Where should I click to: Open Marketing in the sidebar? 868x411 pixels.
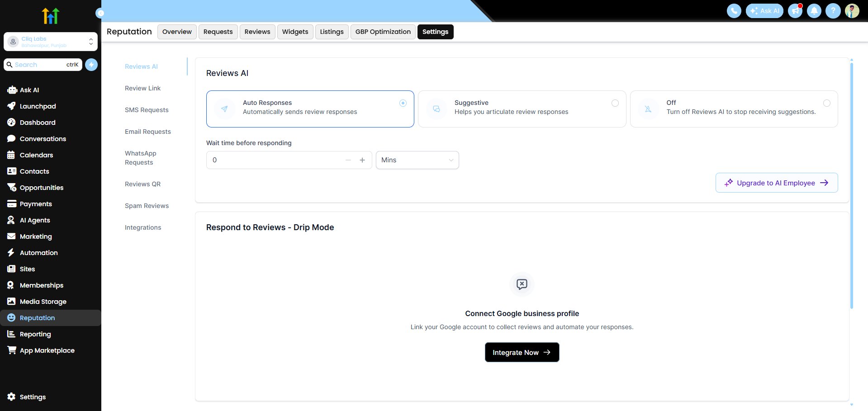pos(51,236)
